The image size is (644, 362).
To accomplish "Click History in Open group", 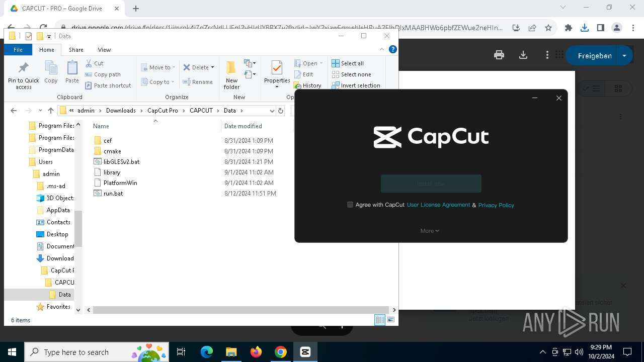I will click(307, 85).
